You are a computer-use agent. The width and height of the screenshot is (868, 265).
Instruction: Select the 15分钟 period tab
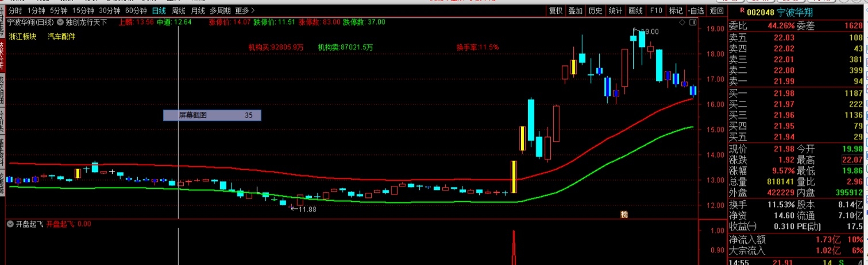tap(83, 10)
